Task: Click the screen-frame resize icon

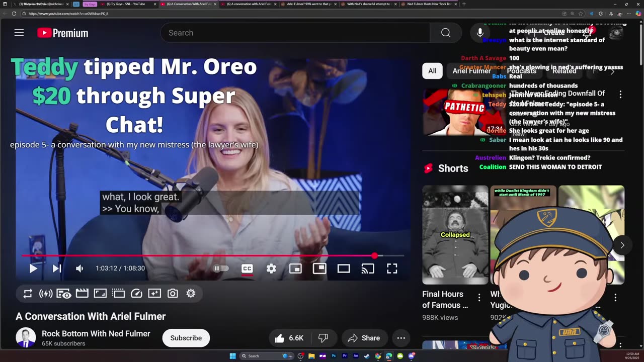Action: [100, 294]
